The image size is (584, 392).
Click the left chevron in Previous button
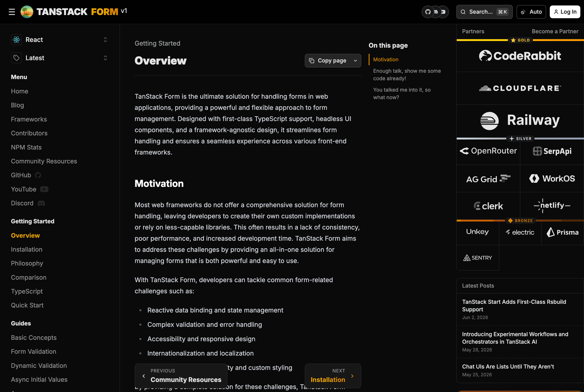point(144,376)
